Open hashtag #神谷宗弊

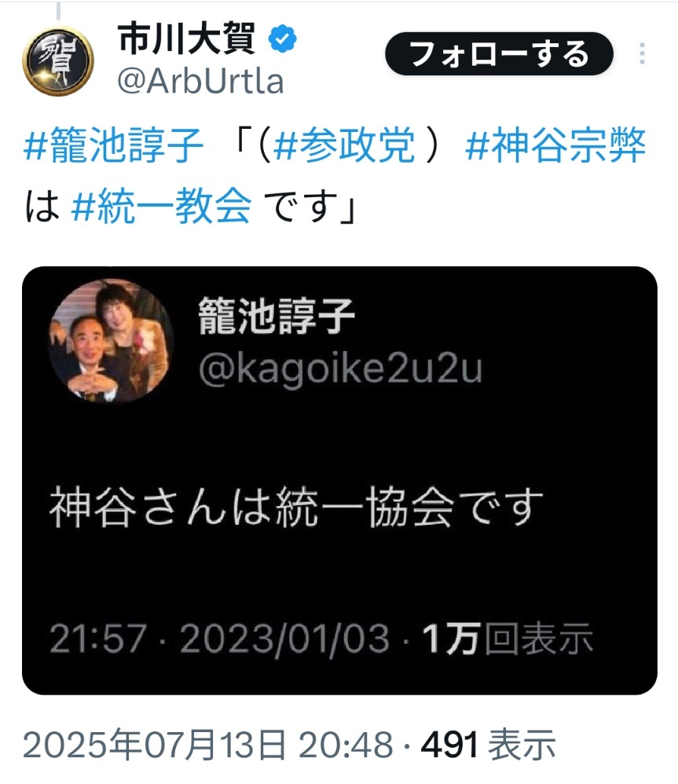tap(555, 145)
